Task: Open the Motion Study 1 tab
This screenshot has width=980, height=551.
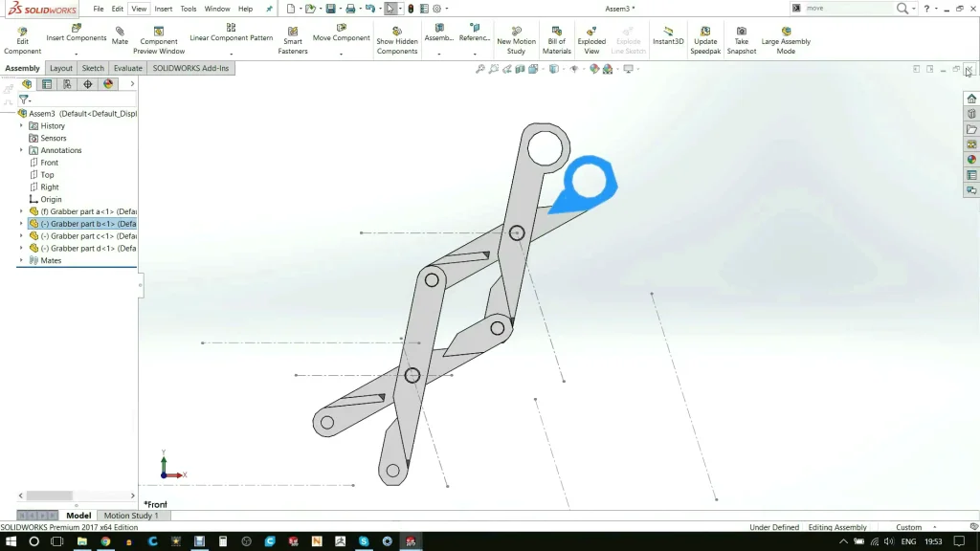Action: (x=131, y=516)
